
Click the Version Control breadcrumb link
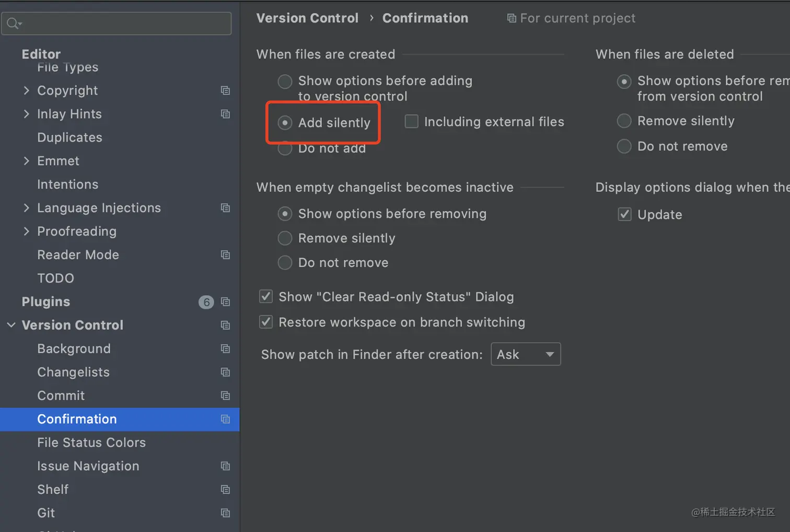point(307,18)
